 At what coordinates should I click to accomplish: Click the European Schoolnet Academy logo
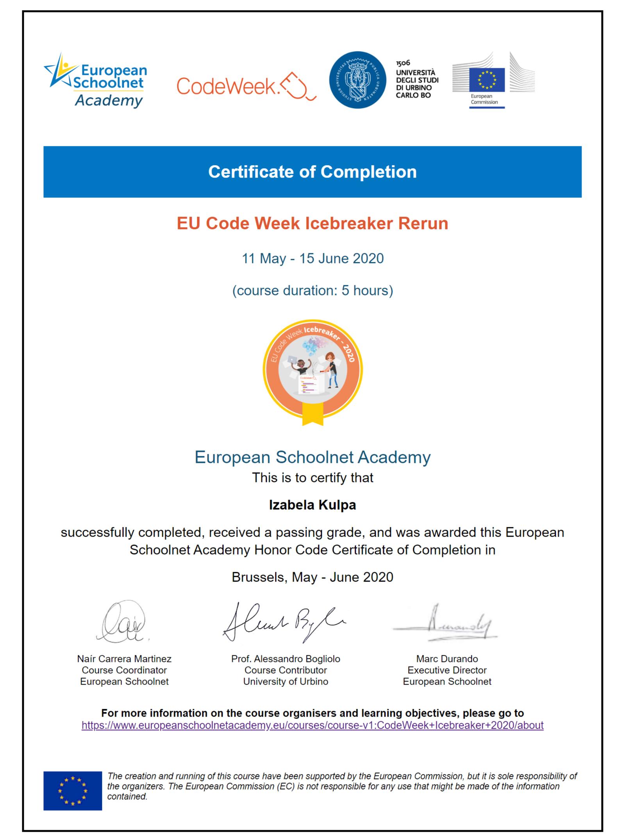click(96, 81)
